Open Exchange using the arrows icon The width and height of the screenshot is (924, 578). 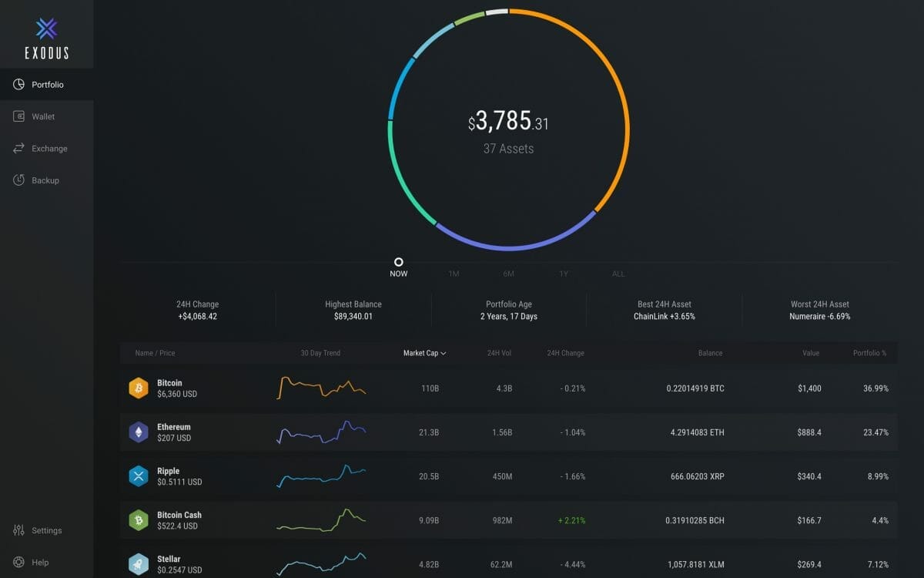coord(18,148)
